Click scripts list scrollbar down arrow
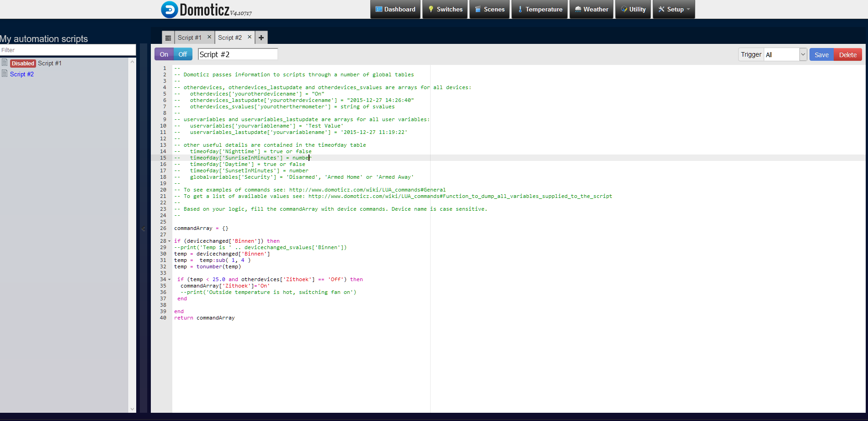 click(x=133, y=409)
